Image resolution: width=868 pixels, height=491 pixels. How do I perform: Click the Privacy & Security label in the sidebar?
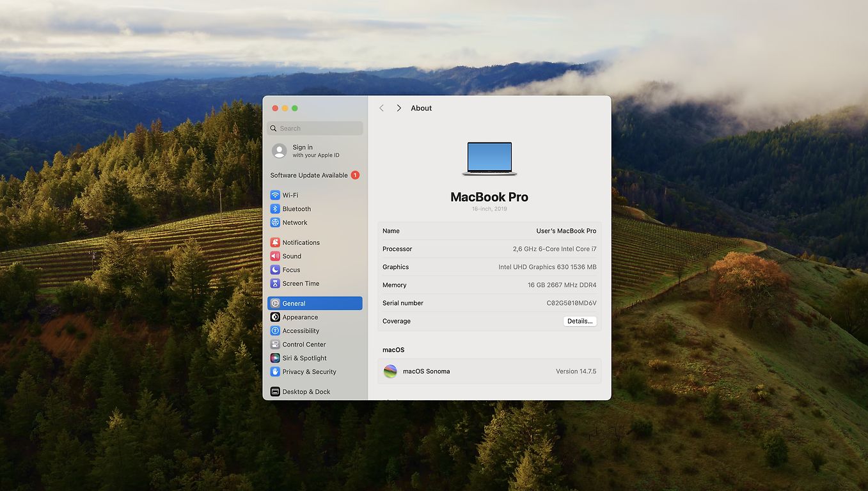tap(310, 371)
